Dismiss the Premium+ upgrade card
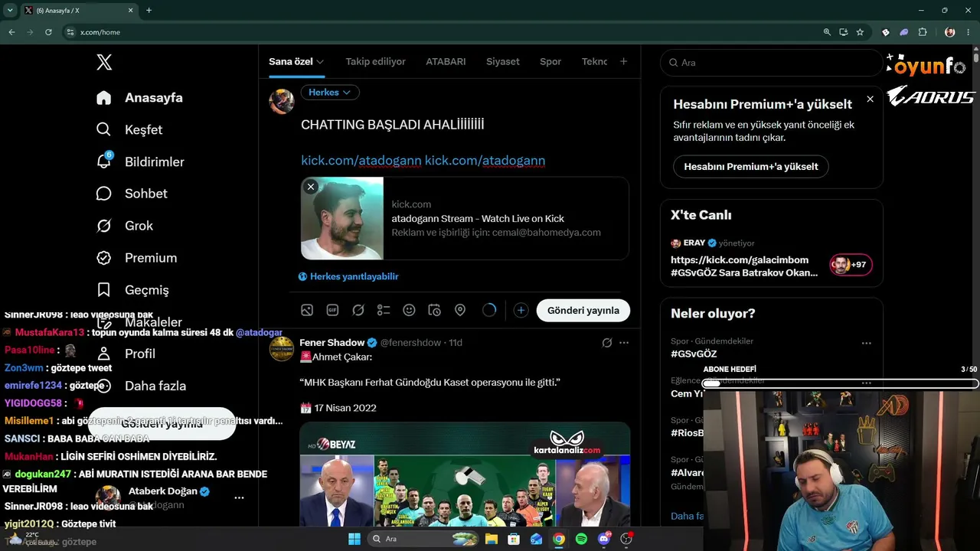 point(870,99)
